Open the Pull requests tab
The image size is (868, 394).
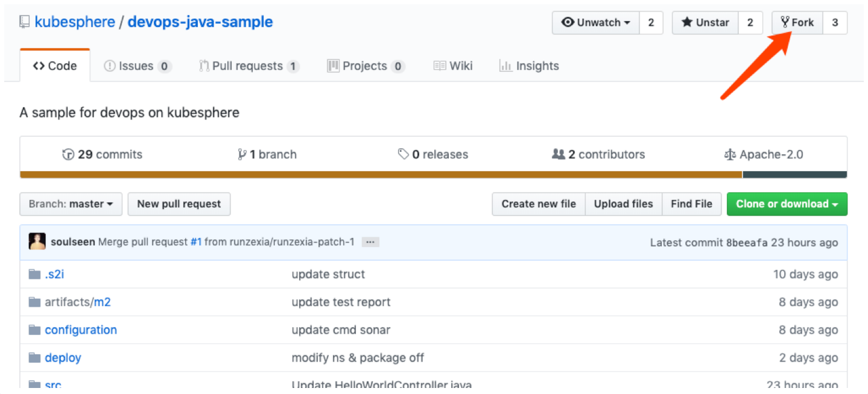point(249,66)
